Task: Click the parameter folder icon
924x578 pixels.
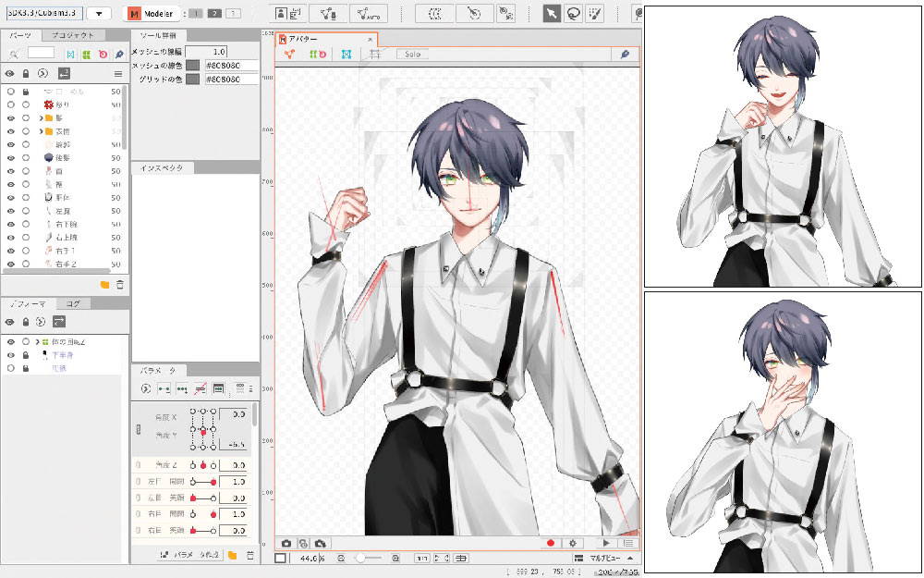Action: (233, 555)
